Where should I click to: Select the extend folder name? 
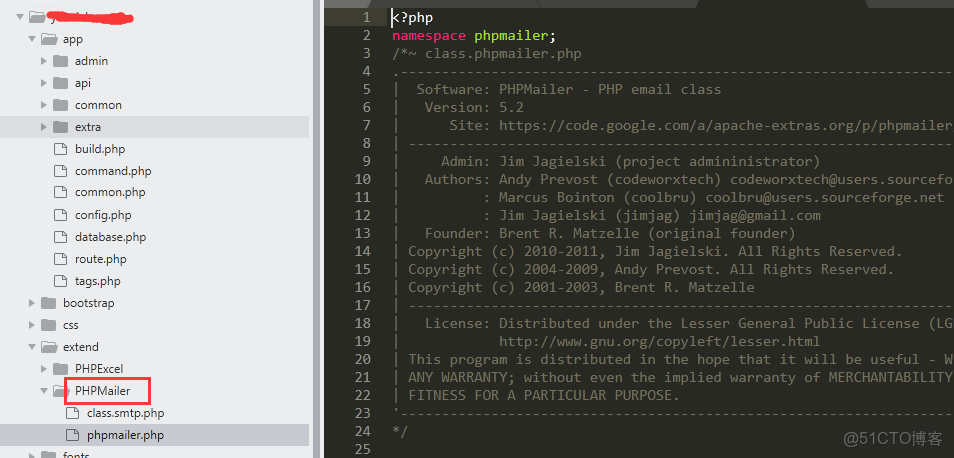click(x=80, y=347)
